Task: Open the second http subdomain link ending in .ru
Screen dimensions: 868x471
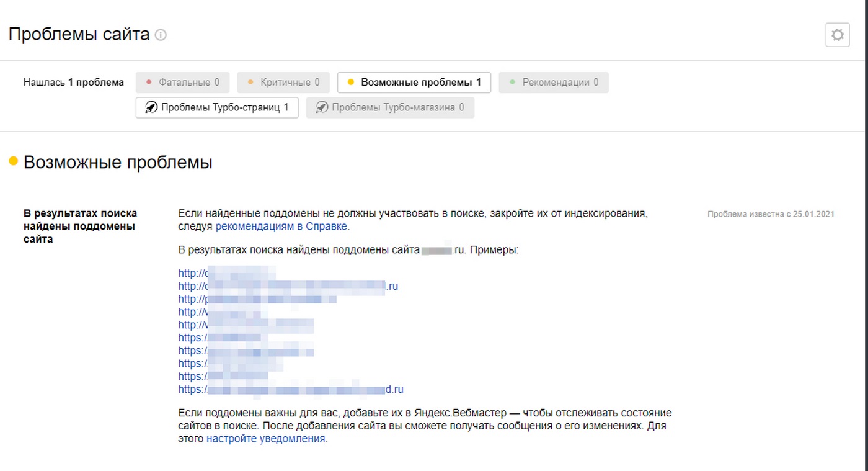Action: pos(288,286)
